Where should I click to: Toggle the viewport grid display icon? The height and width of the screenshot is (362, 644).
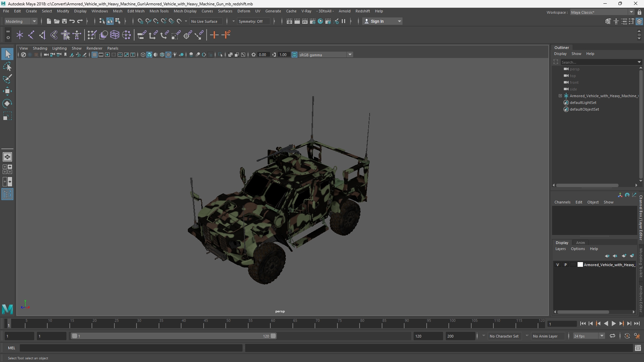pos(95,55)
